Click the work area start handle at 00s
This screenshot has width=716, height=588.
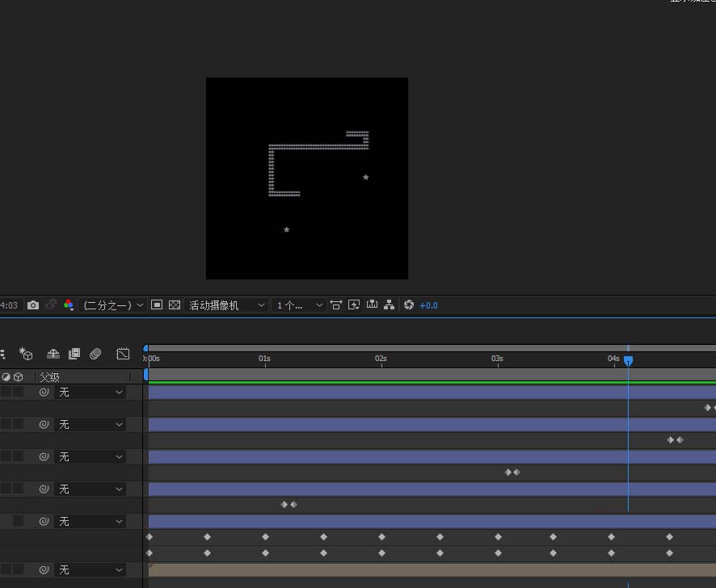point(145,348)
